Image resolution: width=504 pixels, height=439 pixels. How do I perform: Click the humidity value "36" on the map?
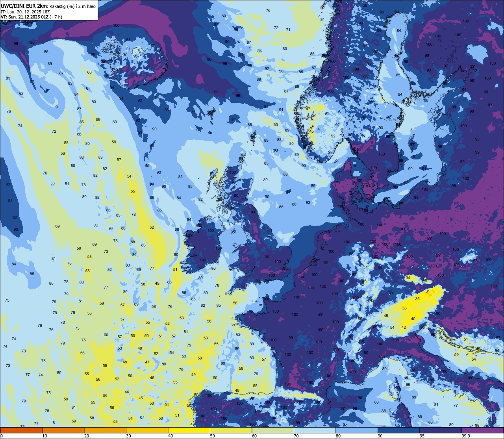[x=417, y=298]
